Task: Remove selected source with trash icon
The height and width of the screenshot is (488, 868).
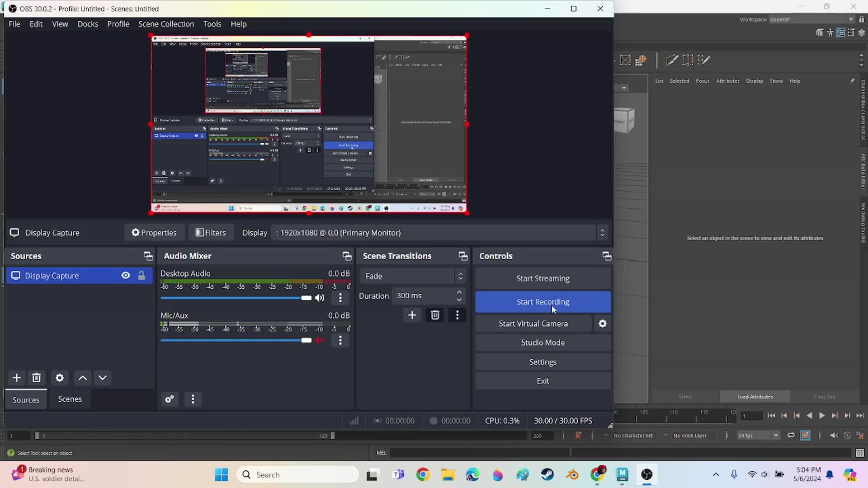Action: click(37, 378)
